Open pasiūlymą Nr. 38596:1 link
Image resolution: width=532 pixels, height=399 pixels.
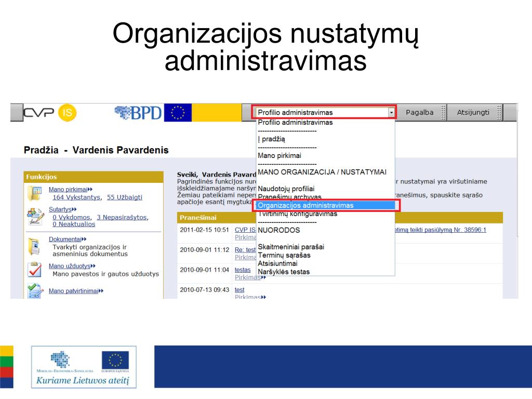coord(441,230)
